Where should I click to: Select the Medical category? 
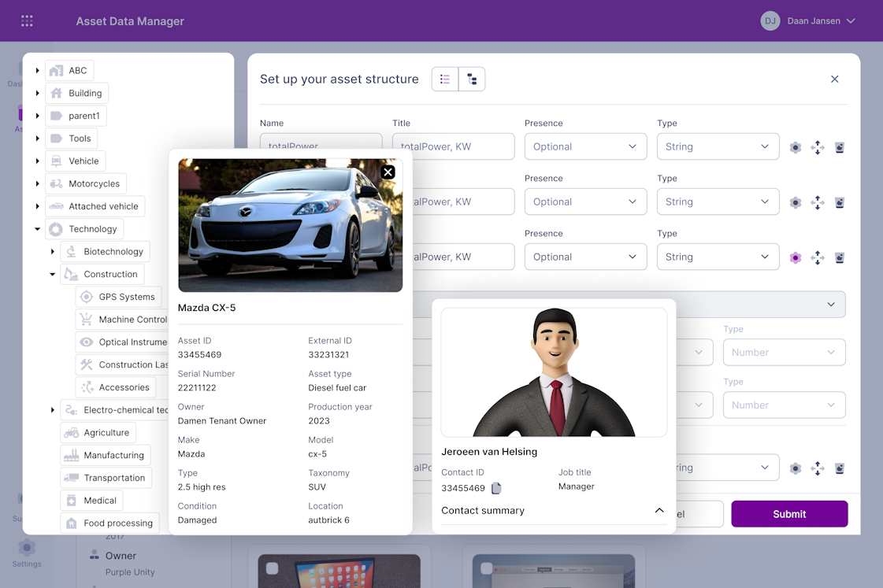point(91,500)
